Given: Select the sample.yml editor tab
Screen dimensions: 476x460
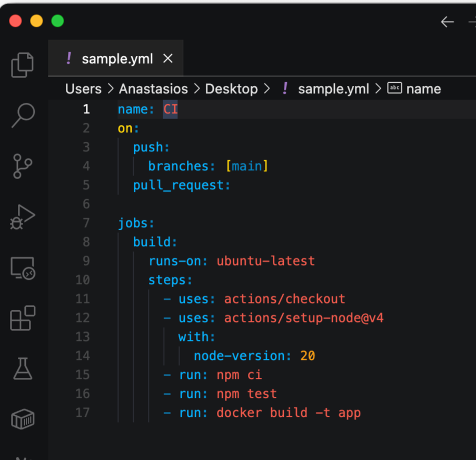Looking at the screenshot, I should [117, 59].
